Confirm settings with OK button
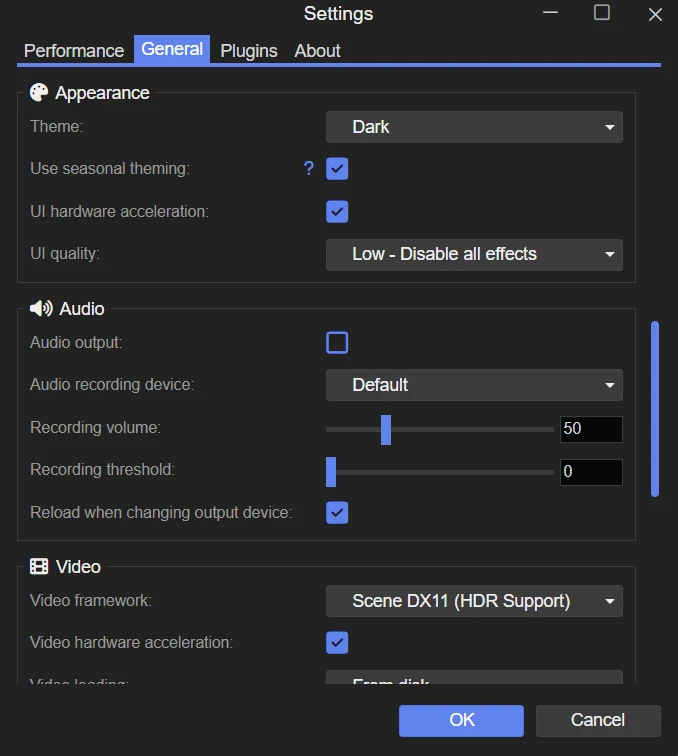 point(461,720)
